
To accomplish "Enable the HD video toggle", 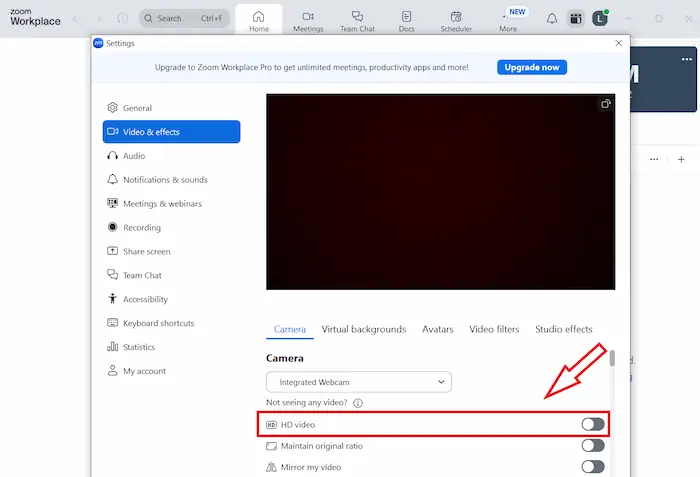I will pyautogui.click(x=593, y=425).
